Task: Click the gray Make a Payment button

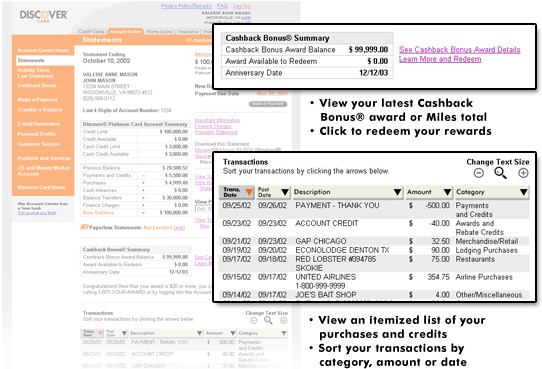Action: pos(268,104)
